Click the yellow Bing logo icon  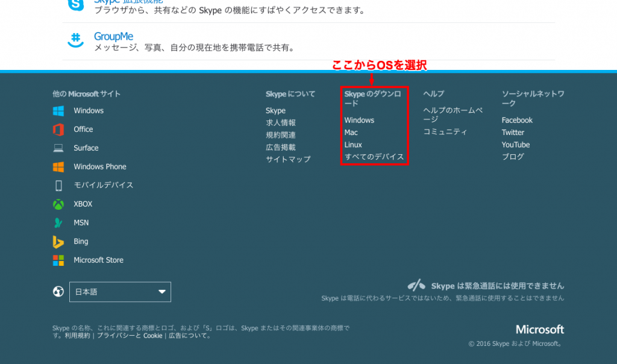pyautogui.click(x=58, y=242)
